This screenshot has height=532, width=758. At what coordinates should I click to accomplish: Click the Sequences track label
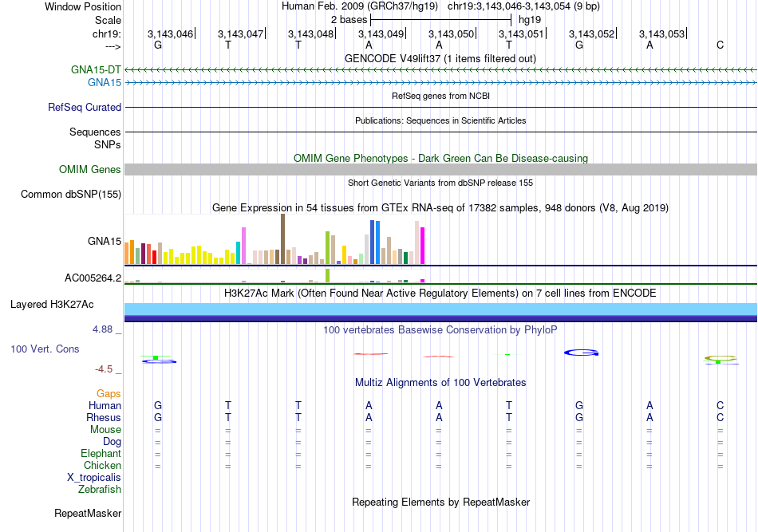point(95,132)
